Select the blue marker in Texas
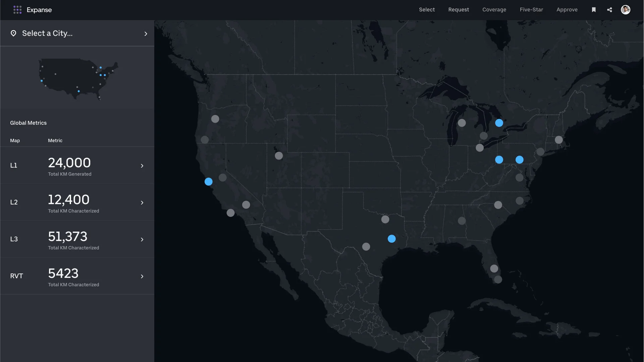The width and height of the screenshot is (644, 362). coord(392,239)
